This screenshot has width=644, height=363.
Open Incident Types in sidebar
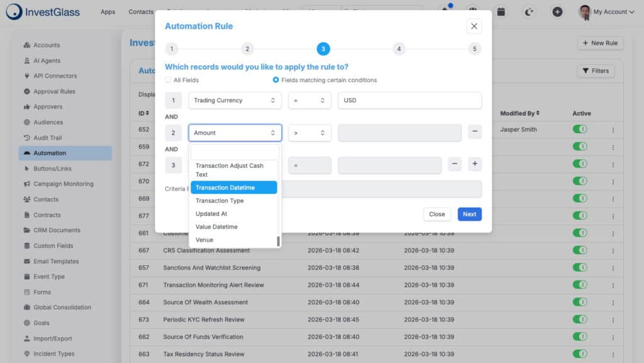point(49,354)
